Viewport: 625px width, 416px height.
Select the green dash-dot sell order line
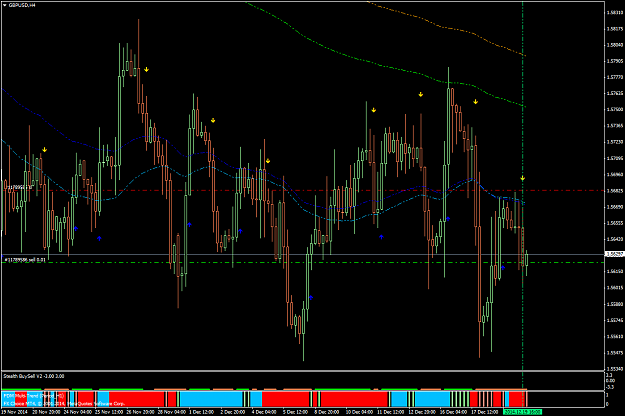(303, 263)
